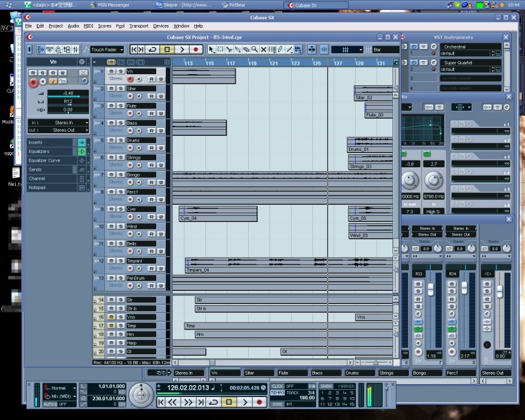
Task: Open the Project menu
Action: 56,26
